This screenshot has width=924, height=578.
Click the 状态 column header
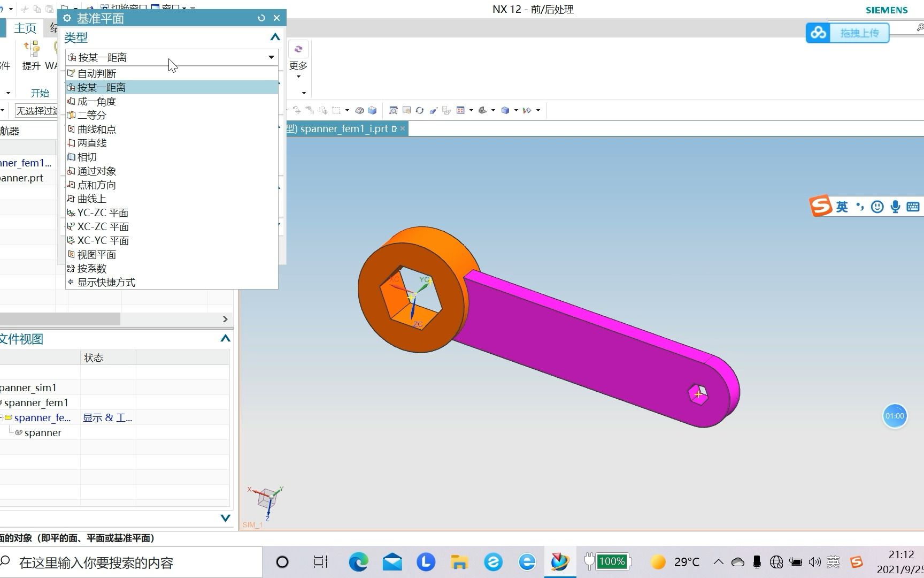tap(108, 358)
